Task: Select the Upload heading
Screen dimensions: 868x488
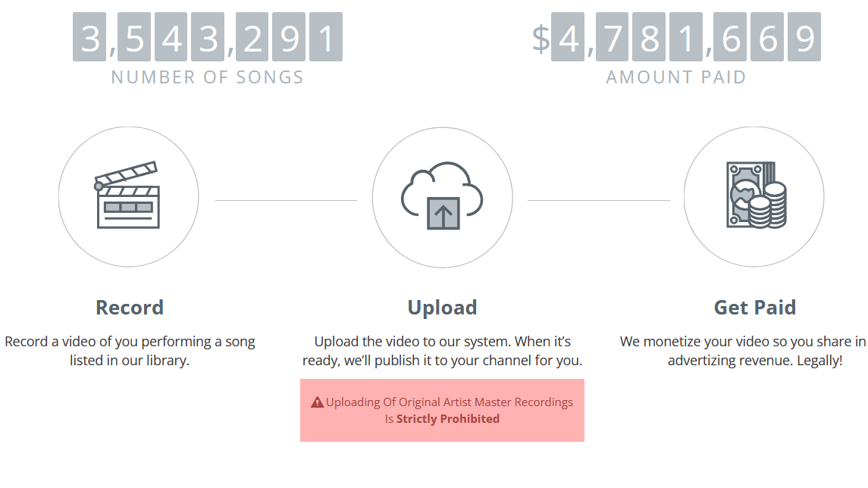Action: tap(442, 308)
